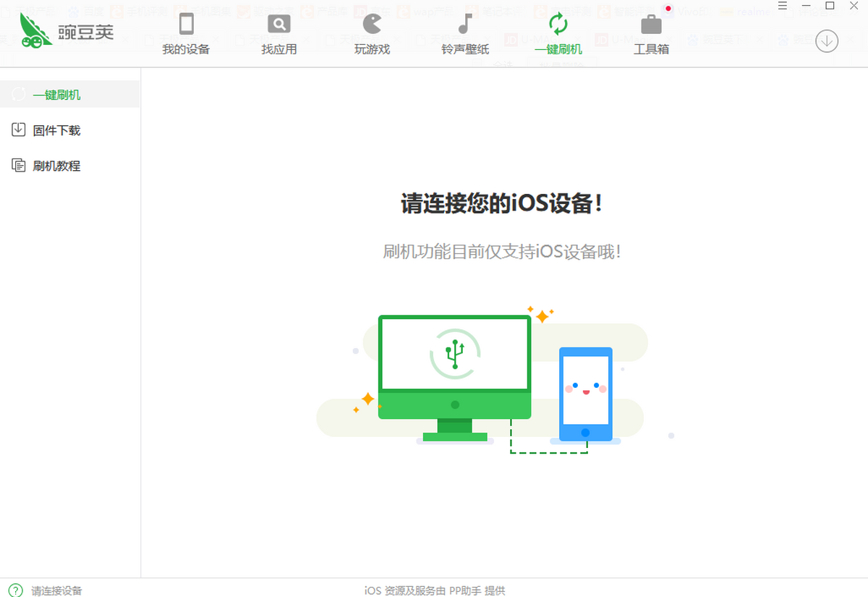
Task: Click the download manager arrow icon
Action: [x=827, y=41]
